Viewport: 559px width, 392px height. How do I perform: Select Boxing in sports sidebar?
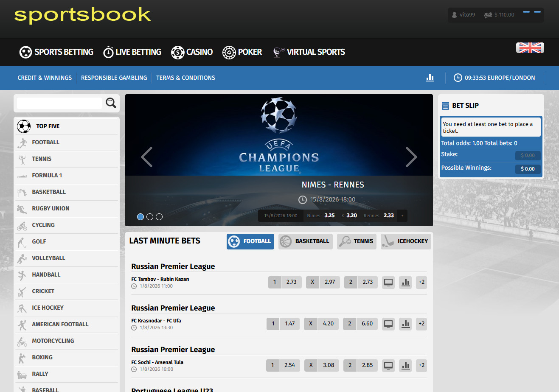(67, 358)
